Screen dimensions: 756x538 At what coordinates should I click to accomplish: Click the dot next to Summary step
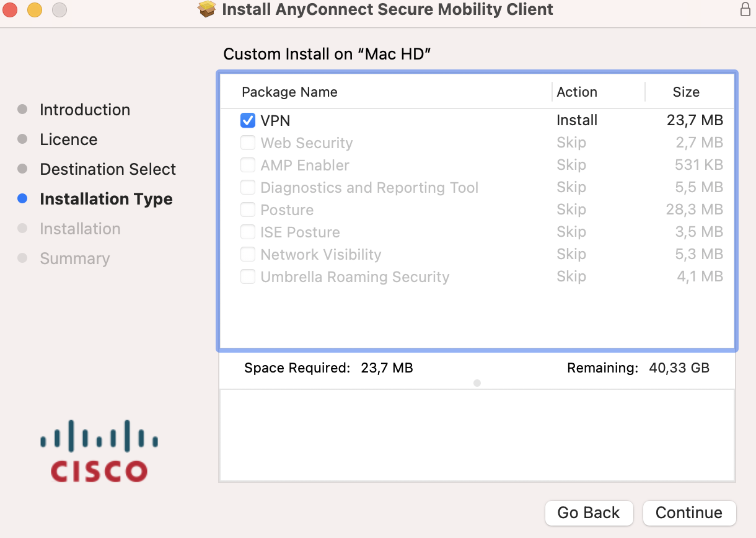[23, 258]
